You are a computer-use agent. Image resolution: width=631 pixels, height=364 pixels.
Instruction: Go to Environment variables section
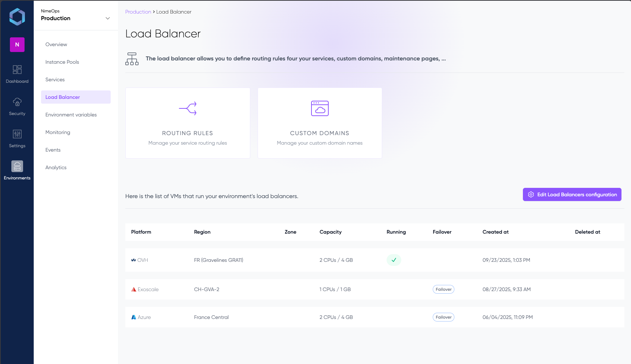[71, 115]
